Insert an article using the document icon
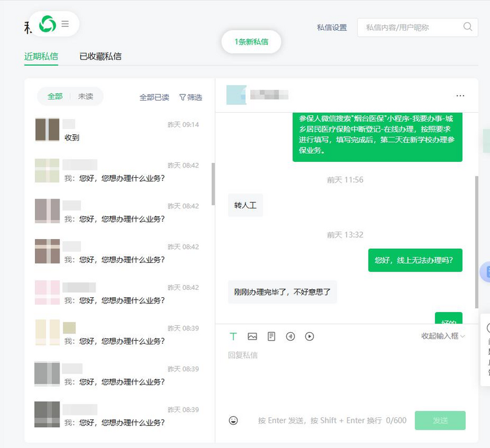This screenshot has width=490, height=448. [x=271, y=336]
